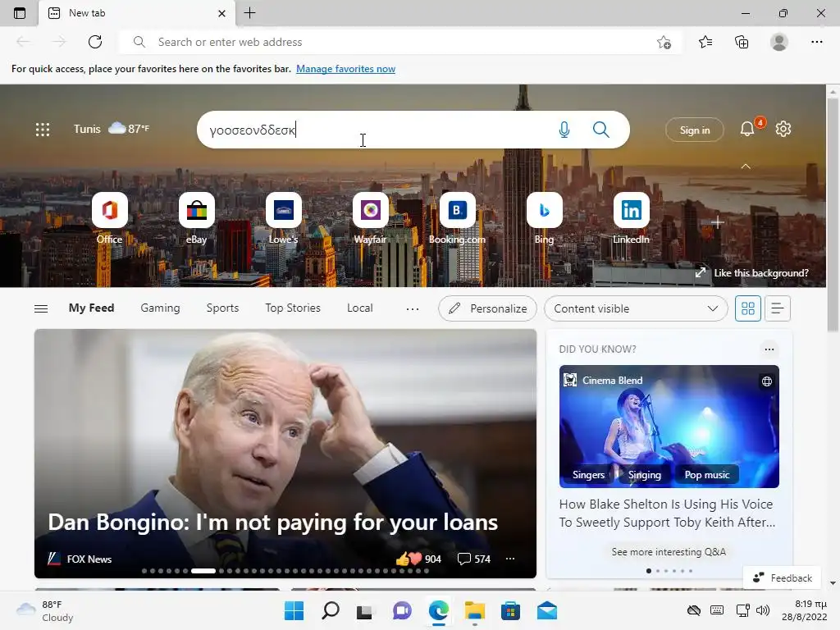Close the New tab tab
This screenshot has height=630, width=840.
pos(221,13)
